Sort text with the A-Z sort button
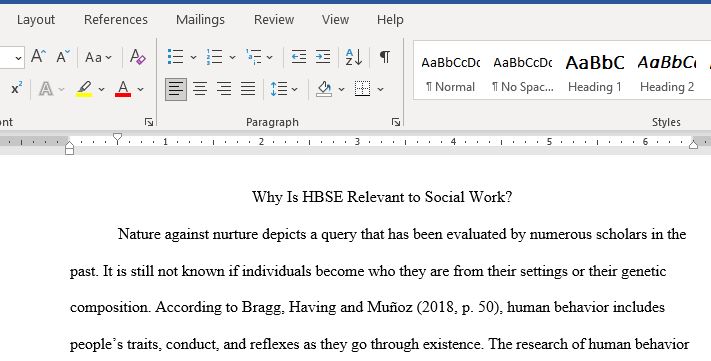This screenshot has width=711, height=361. point(354,57)
